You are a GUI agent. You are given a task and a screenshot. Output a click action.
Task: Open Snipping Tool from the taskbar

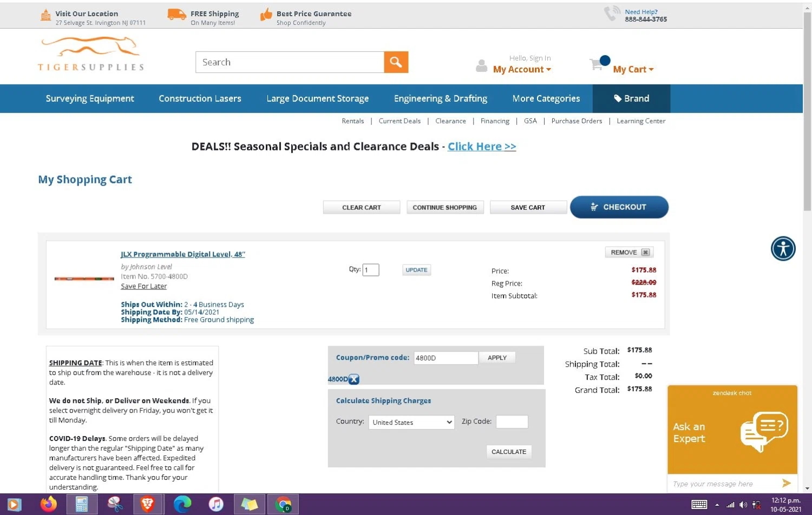click(115, 504)
